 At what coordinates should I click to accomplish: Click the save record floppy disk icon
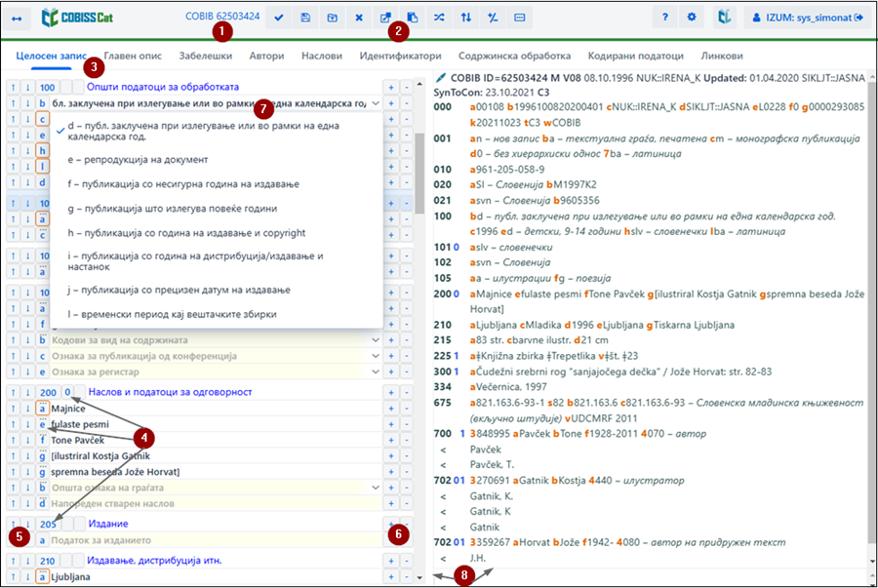(305, 18)
